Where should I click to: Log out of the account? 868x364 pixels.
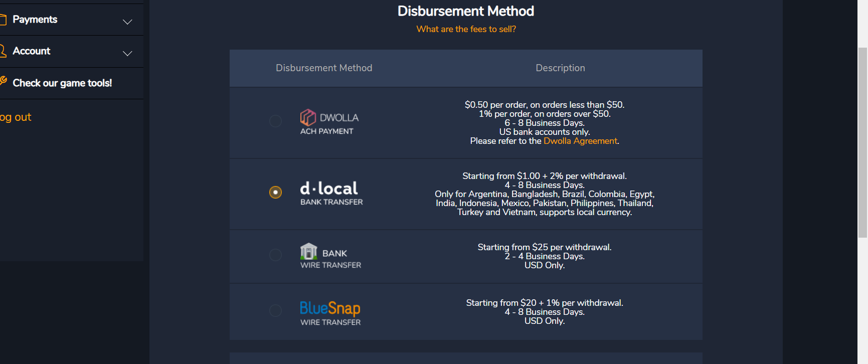[16, 117]
